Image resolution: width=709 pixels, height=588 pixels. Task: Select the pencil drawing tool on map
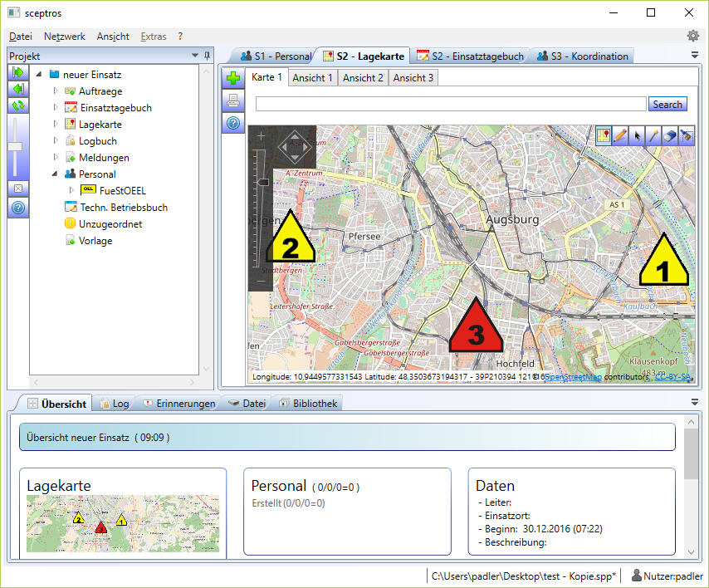(x=620, y=135)
